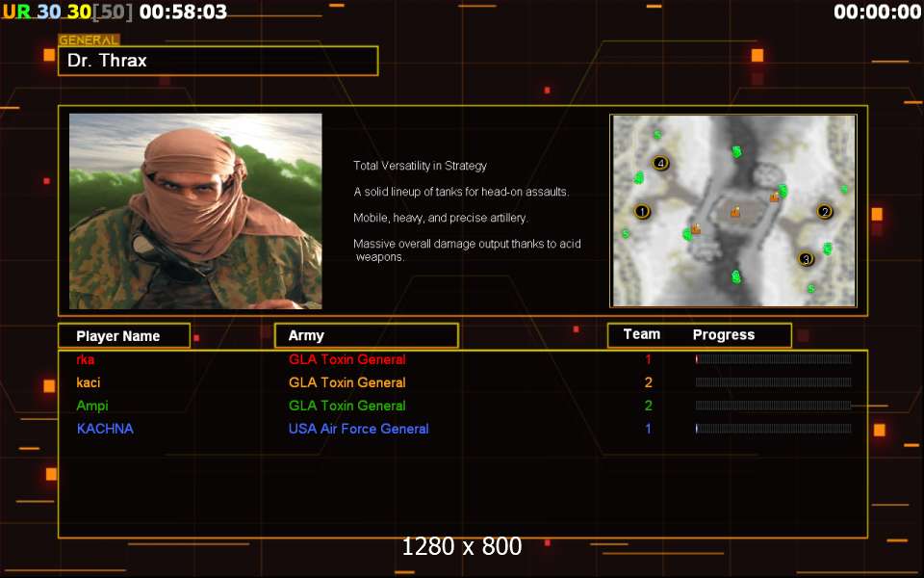Screen dimensions: 924x578
Task: Click GLA Toxin General in rka's row
Action: click(x=347, y=359)
